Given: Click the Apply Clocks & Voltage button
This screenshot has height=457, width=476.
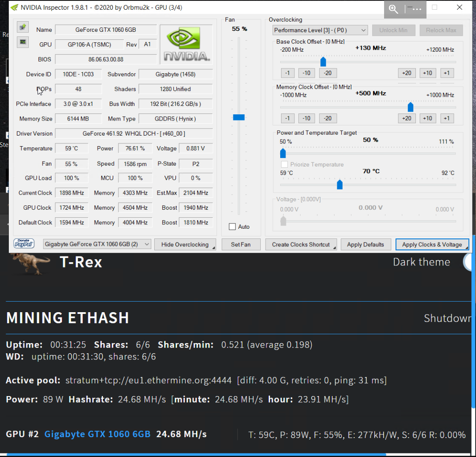Looking at the screenshot, I should tap(432, 244).
